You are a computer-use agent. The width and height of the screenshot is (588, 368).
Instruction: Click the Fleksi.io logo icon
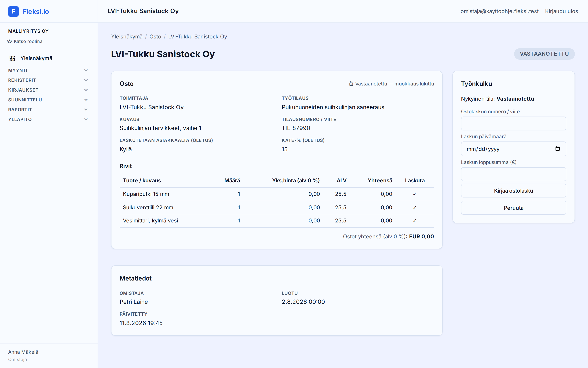click(x=13, y=11)
